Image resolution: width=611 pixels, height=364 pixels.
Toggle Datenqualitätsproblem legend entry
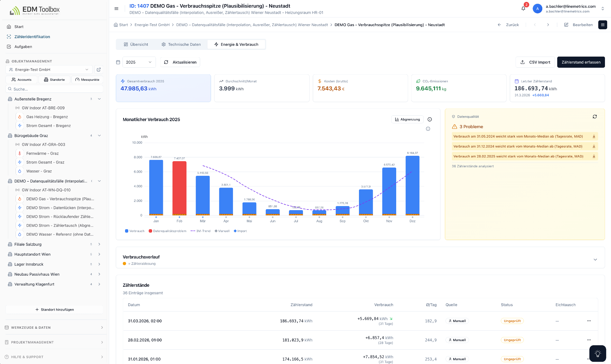point(167,231)
